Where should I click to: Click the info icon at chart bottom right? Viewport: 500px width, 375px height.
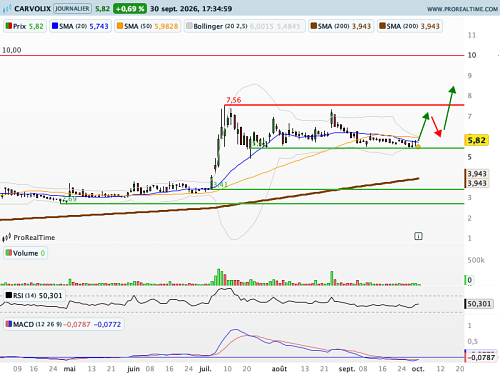[418, 236]
